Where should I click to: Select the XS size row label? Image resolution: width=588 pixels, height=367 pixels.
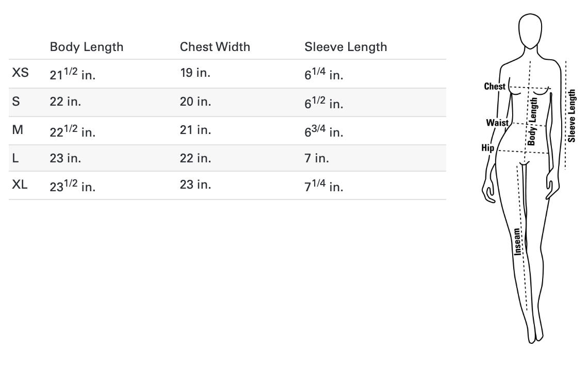[x=20, y=73]
